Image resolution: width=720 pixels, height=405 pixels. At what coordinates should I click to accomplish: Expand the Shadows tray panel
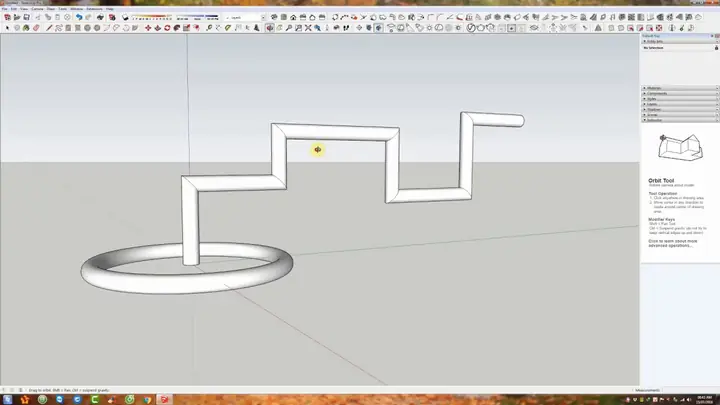click(x=680, y=109)
